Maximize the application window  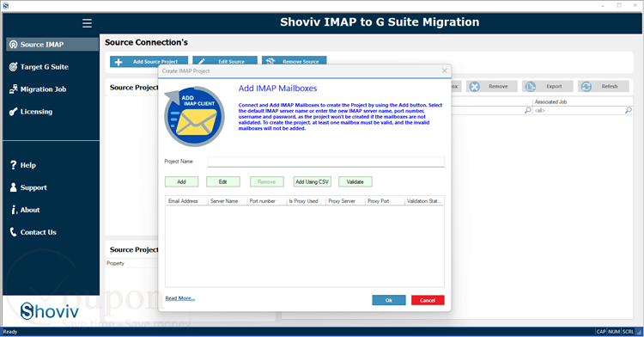tap(619, 6)
